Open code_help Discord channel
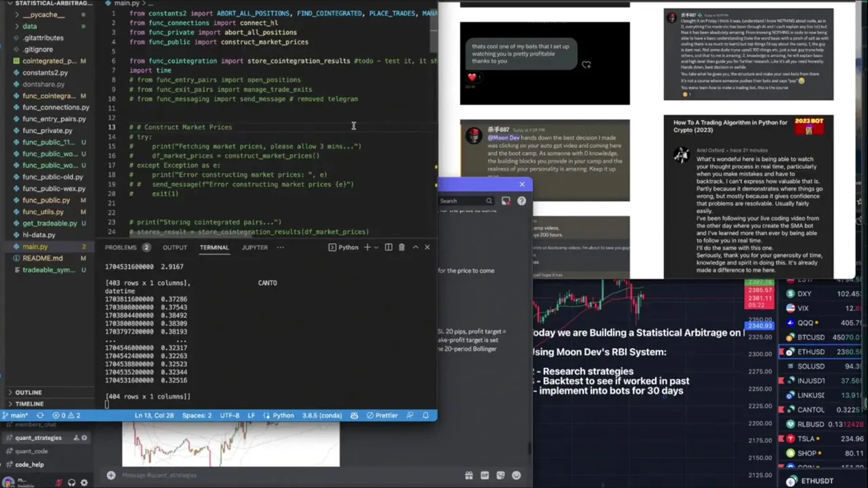Screen dimensions: 868x488 point(29,465)
